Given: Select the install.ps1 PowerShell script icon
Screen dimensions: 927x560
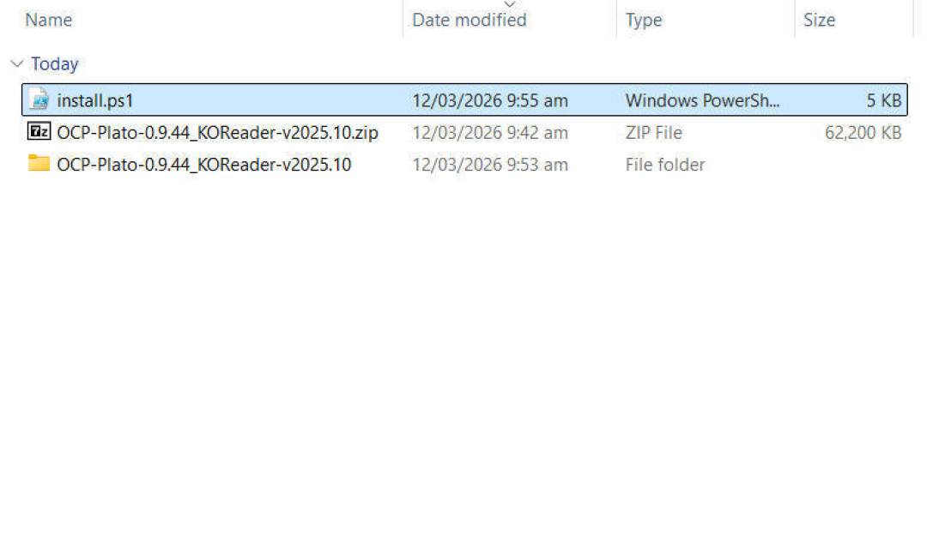Looking at the screenshot, I should click(x=39, y=99).
